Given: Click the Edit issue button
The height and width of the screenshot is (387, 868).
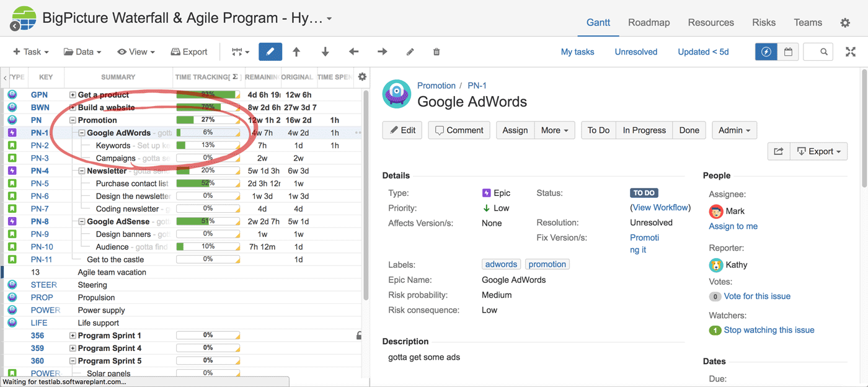Looking at the screenshot, I should pos(402,130).
